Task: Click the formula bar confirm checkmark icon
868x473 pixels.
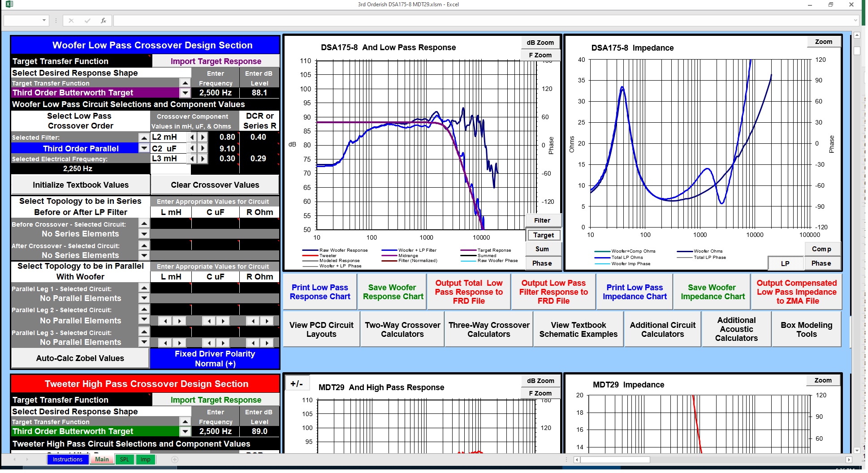Action: click(x=87, y=21)
